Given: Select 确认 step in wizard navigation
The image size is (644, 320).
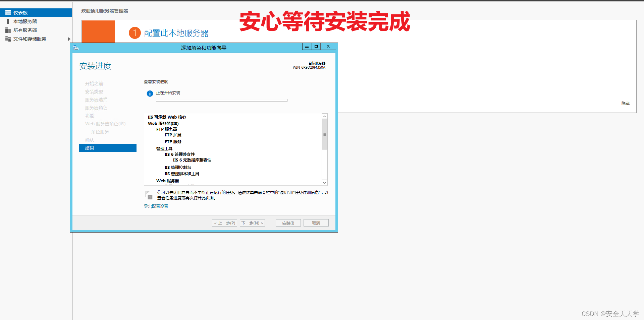Looking at the screenshot, I should point(90,140).
